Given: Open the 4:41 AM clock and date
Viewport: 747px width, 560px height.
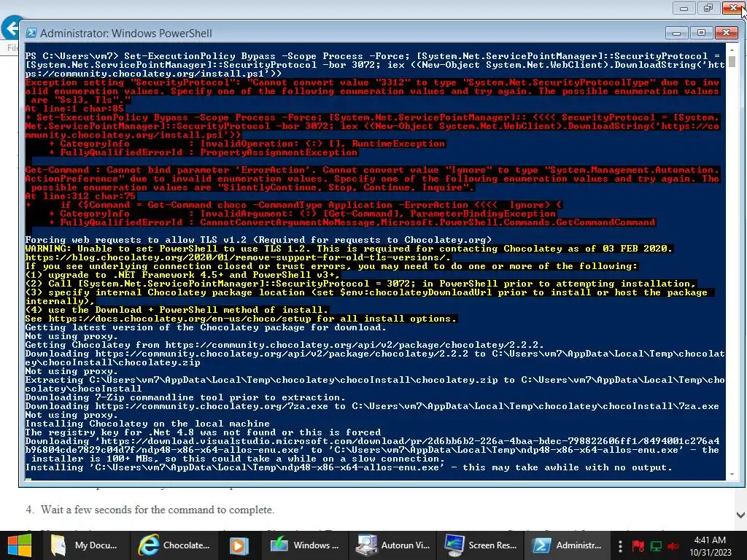Looking at the screenshot, I should (x=710, y=545).
